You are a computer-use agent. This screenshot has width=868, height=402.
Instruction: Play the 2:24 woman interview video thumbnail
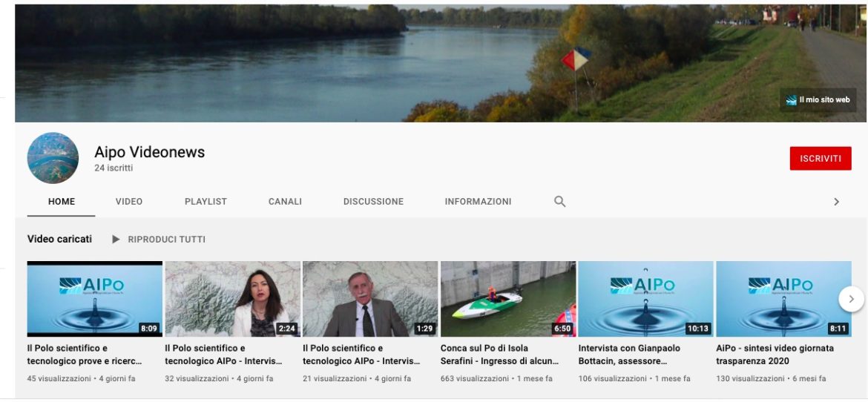[x=232, y=299]
